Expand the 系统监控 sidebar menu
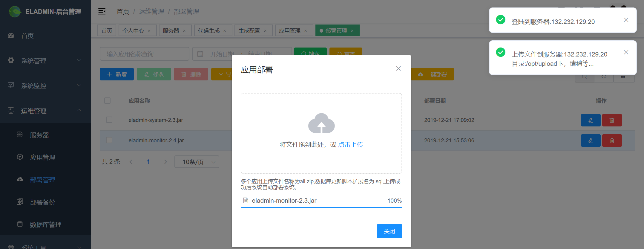This screenshot has width=644, height=249. [45, 86]
